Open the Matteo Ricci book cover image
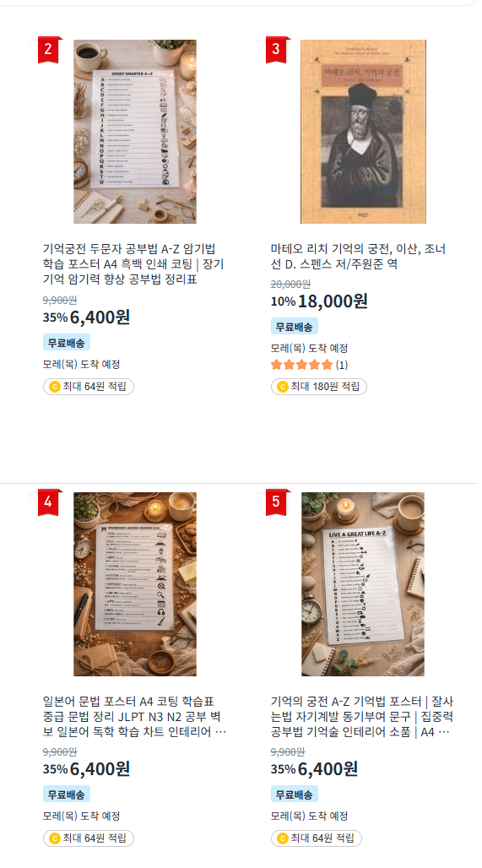The width and height of the screenshot is (482, 868). pyautogui.click(x=363, y=132)
